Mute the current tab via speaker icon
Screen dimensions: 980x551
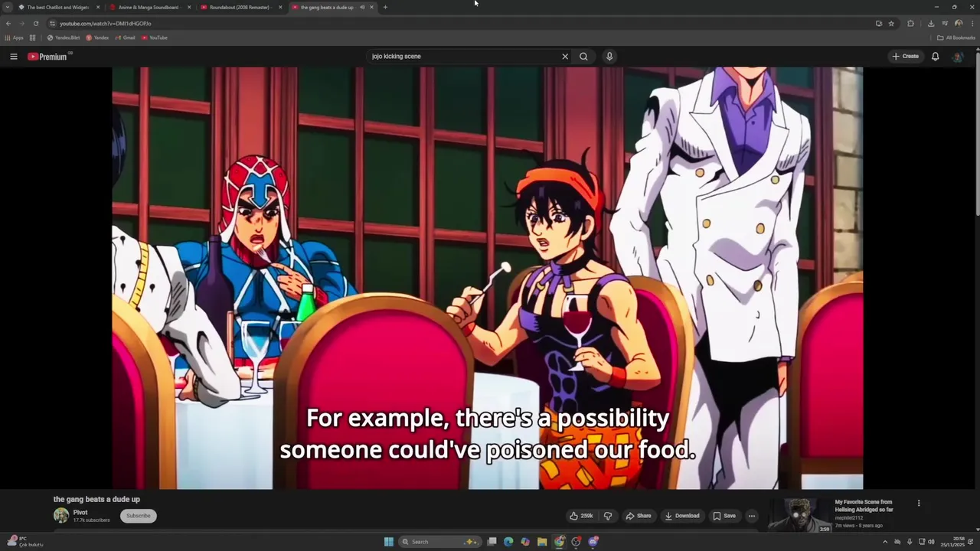[362, 7]
